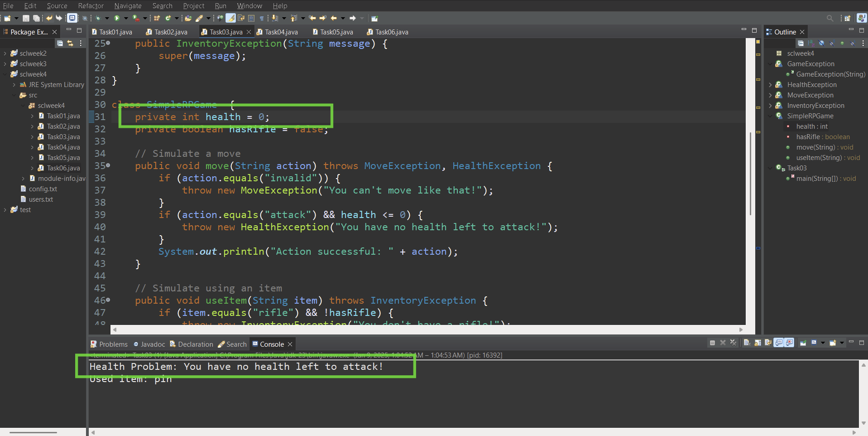Expand HealthException in Outline

[x=770, y=85]
